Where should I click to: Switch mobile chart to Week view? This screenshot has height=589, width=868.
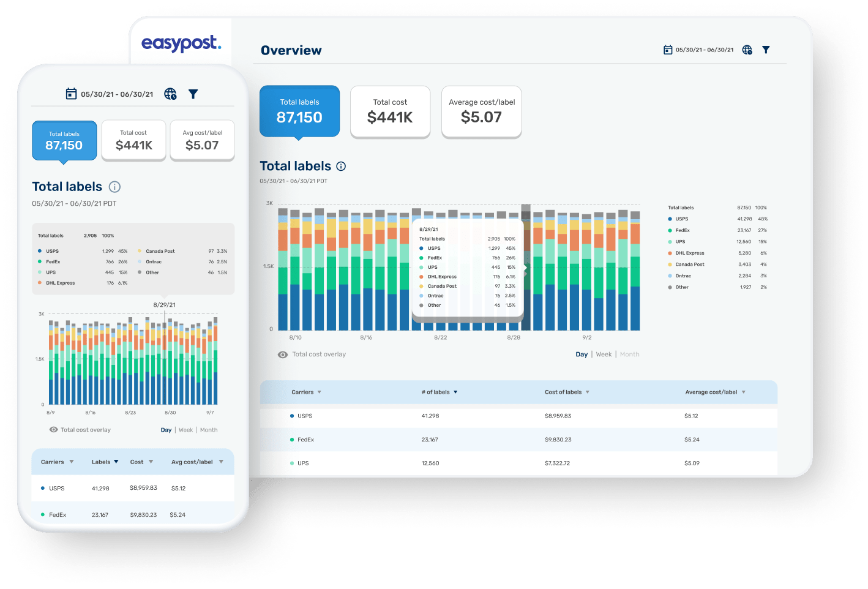tap(186, 430)
